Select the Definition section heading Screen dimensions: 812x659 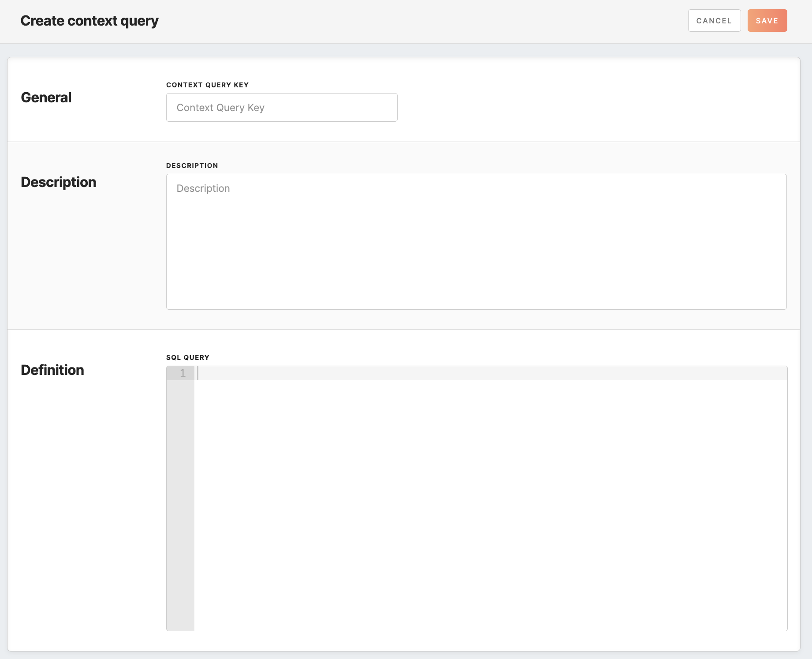click(x=52, y=370)
